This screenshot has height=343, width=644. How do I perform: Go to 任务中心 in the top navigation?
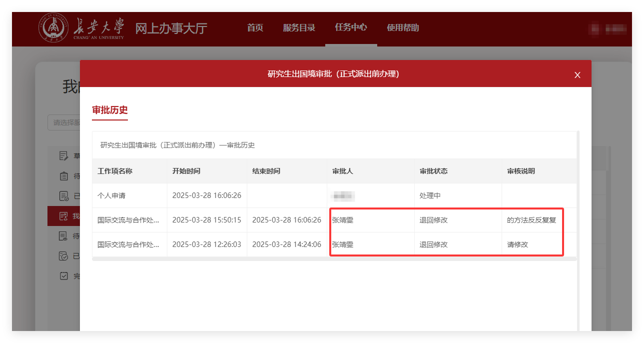tap(351, 28)
